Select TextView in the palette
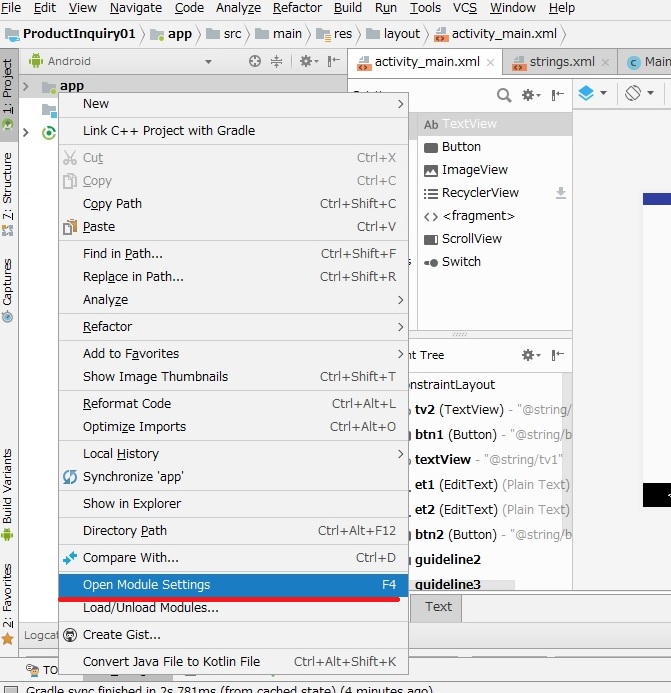 [495, 124]
